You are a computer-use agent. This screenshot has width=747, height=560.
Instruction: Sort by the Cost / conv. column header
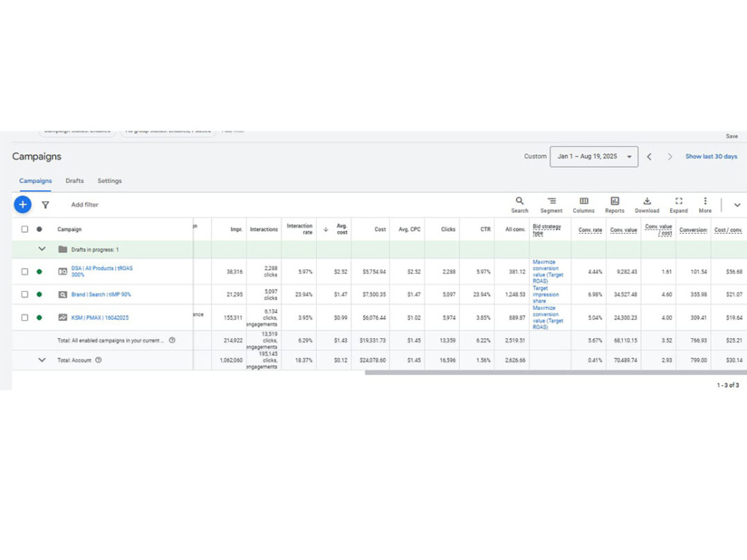pos(728,229)
